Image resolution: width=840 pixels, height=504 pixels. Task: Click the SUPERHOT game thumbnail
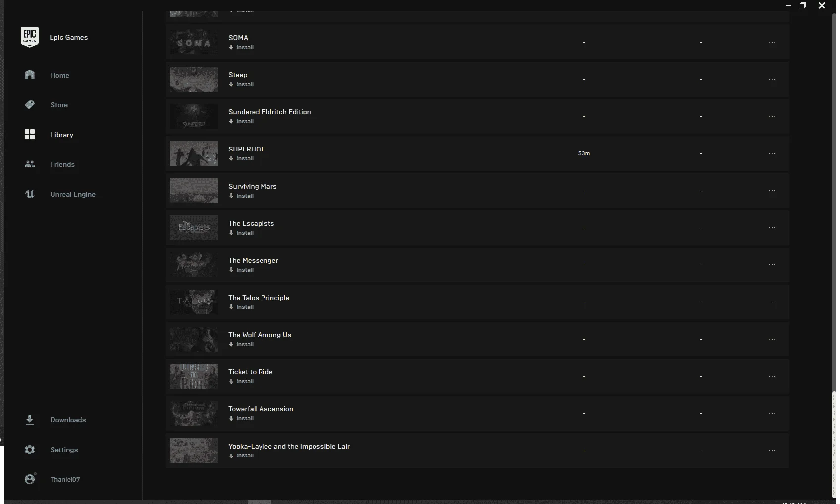pyautogui.click(x=194, y=153)
